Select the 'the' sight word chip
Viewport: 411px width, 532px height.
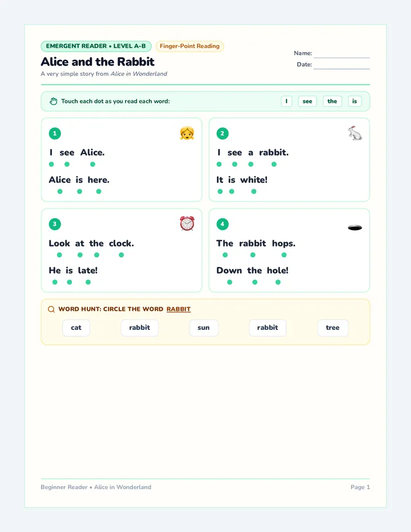[332, 101]
